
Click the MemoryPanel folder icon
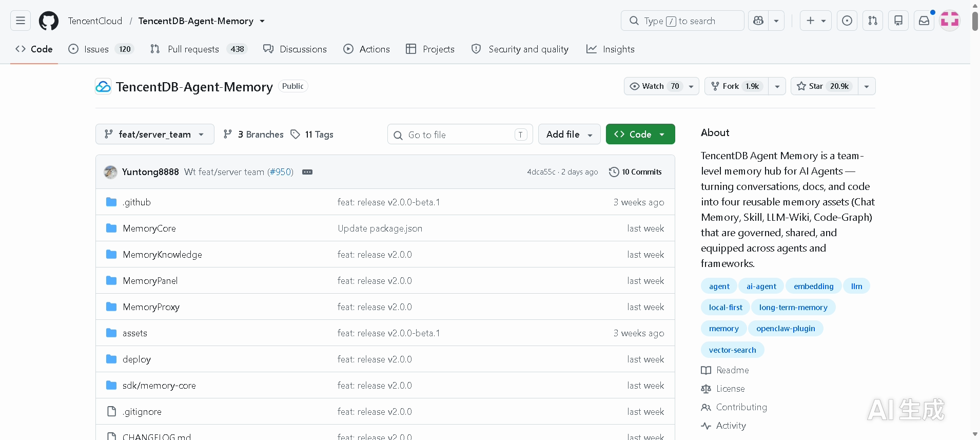[111, 280]
